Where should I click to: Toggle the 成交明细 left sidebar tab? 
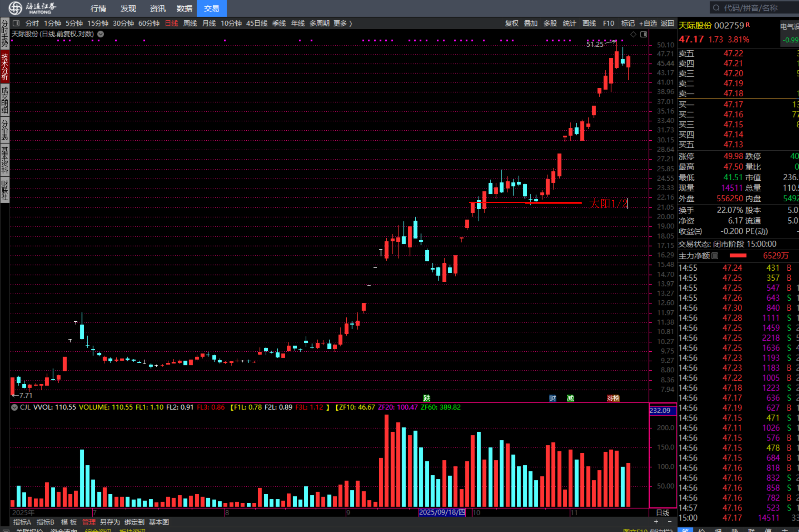4,100
